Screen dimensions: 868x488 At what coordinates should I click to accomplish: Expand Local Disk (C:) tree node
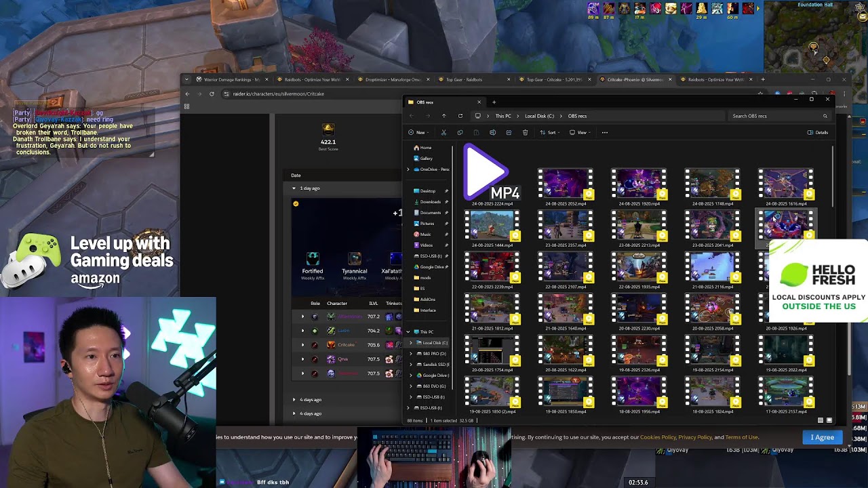coord(410,343)
